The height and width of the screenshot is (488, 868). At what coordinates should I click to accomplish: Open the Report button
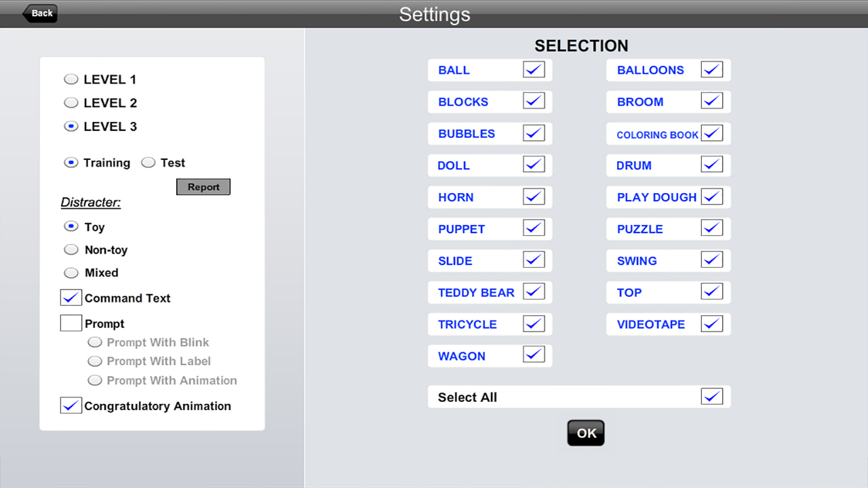[203, 186]
